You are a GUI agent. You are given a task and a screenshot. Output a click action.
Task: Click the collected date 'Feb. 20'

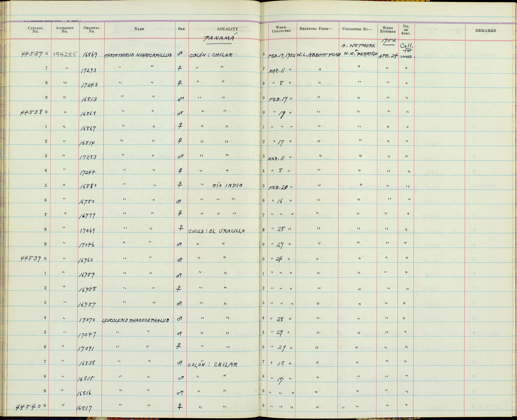coord(278,188)
